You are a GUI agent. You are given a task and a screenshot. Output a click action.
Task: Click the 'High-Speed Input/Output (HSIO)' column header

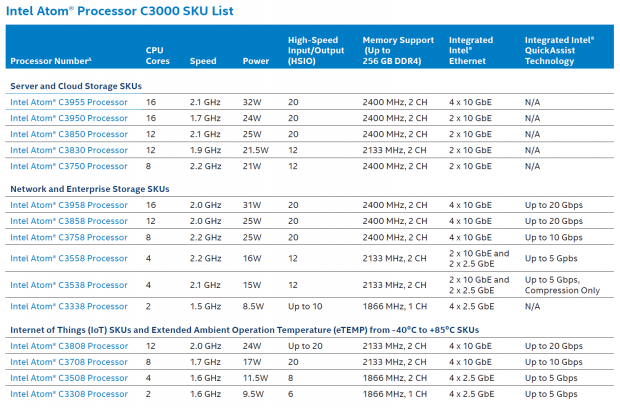316,51
